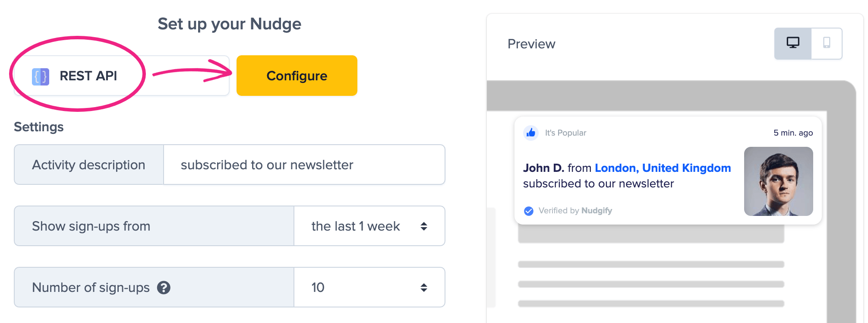Screen dimensions: 868x323
Task: Click the Activity description label
Action: click(88, 165)
